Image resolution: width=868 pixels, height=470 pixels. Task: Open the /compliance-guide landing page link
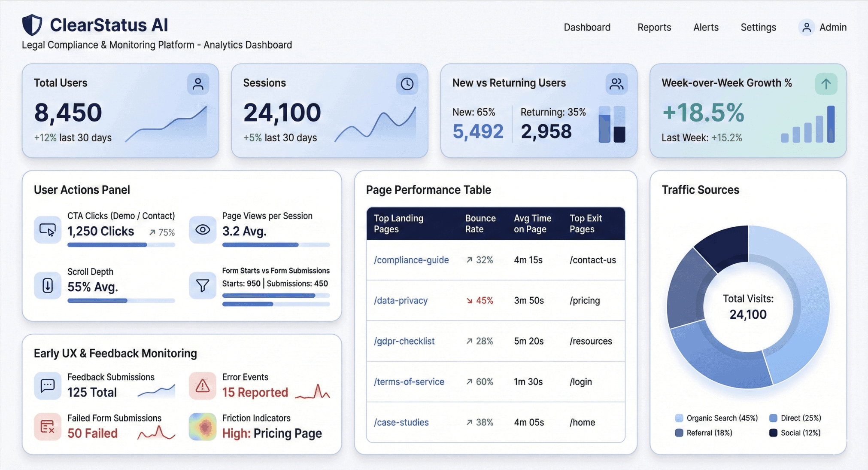click(411, 260)
